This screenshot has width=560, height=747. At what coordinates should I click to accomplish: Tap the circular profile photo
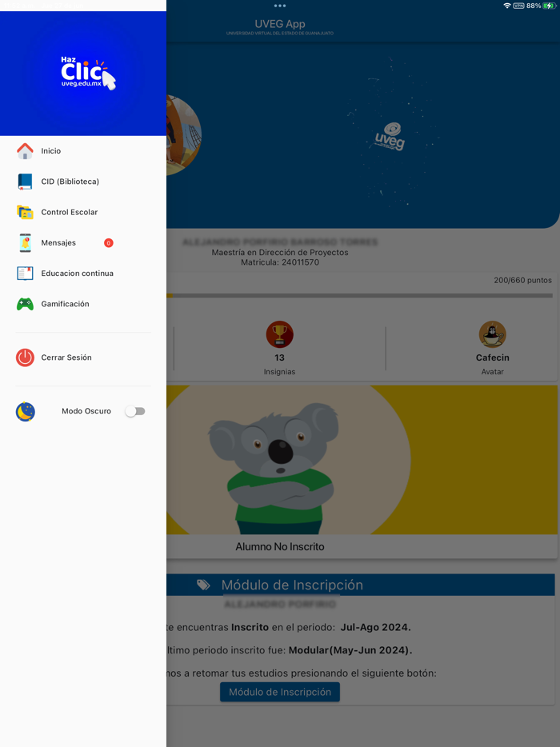(183, 135)
